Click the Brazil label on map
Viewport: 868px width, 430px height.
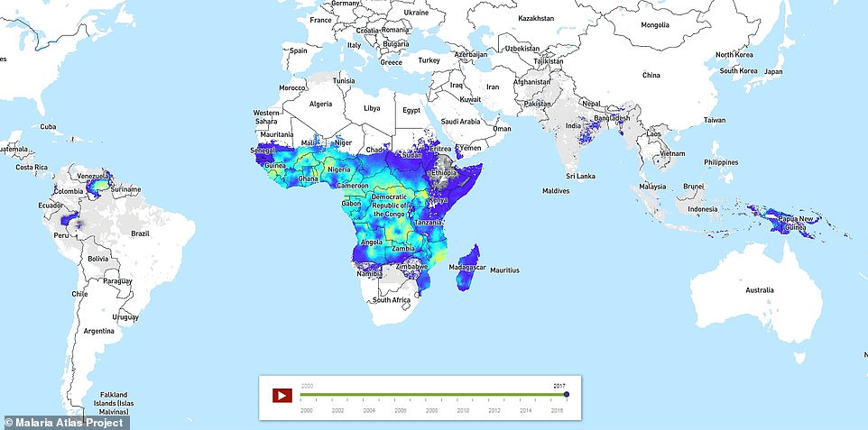(x=140, y=233)
